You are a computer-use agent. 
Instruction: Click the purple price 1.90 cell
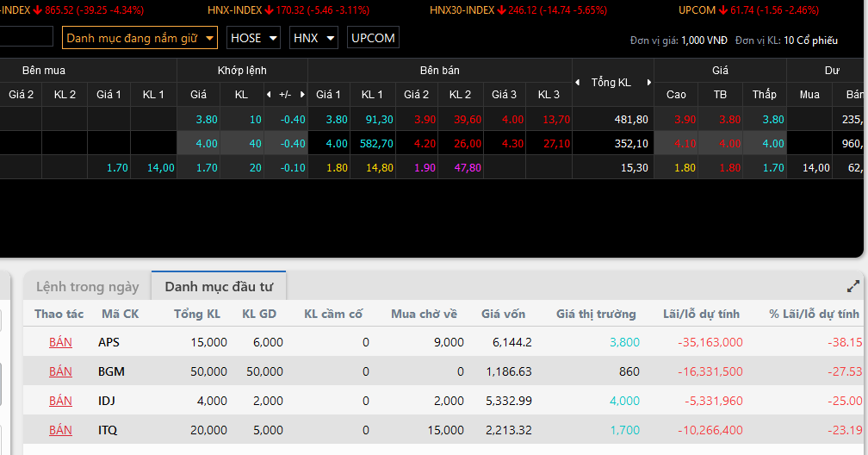pyautogui.click(x=417, y=167)
